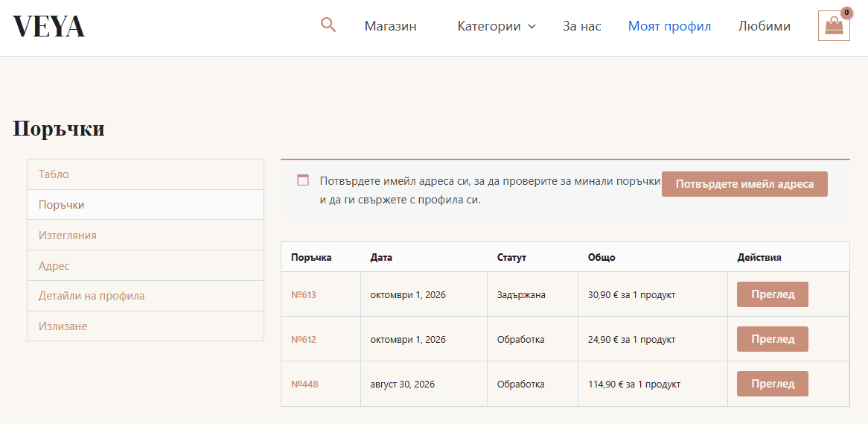Click Преглед for order №448
Image resolution: width=868 pixels, height=424 pixels.
(x=772, y=384)
